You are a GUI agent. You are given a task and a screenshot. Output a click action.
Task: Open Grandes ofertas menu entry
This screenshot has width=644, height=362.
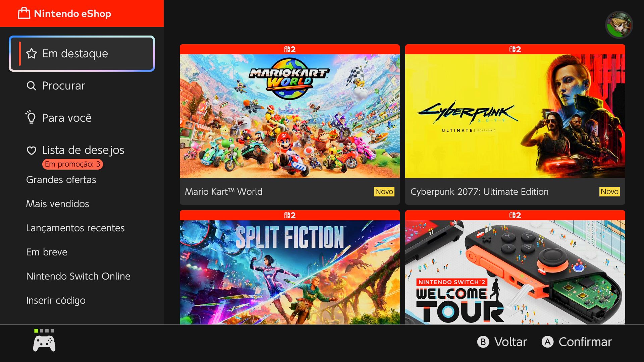click(61, 180)
